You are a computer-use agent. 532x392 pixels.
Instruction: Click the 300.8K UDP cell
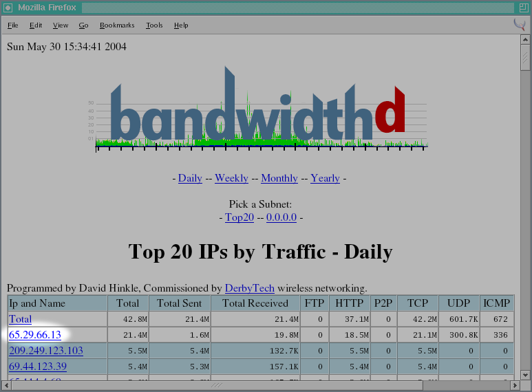459,335
